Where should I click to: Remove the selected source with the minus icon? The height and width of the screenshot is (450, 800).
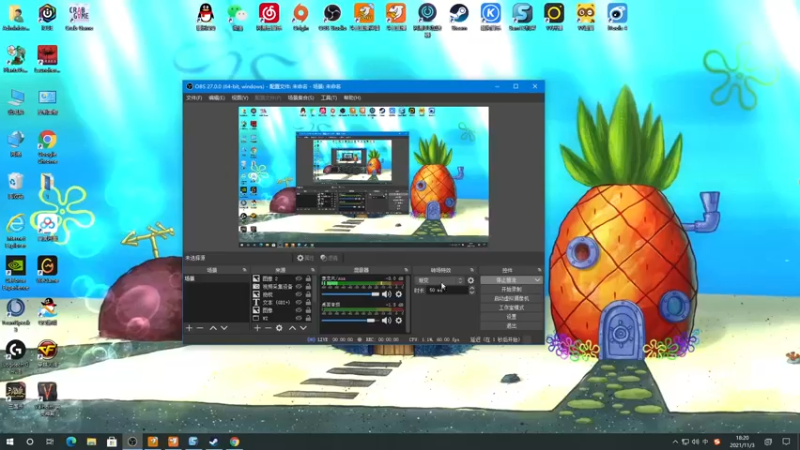(268, 328)
